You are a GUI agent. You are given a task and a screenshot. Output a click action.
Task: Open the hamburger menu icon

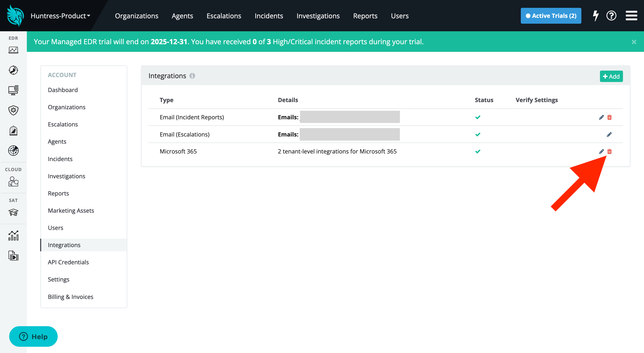pyautogui.click(x=631, y=16)
